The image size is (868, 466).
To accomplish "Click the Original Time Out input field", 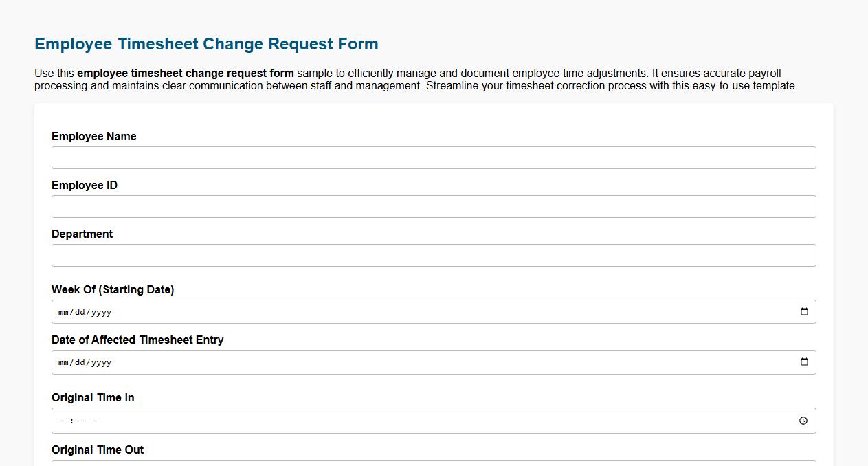I will tap(433, 465).
